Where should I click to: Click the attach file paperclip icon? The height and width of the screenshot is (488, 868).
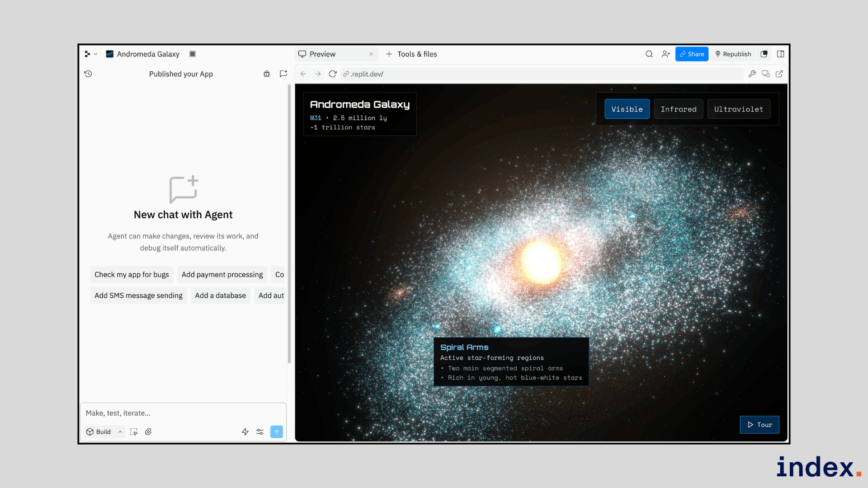click(148, 432)
